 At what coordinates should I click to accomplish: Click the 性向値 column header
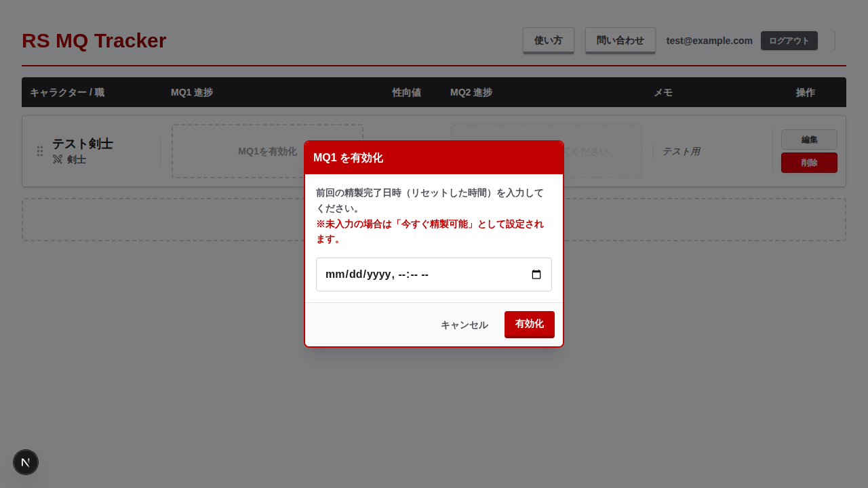coord(407,92)
